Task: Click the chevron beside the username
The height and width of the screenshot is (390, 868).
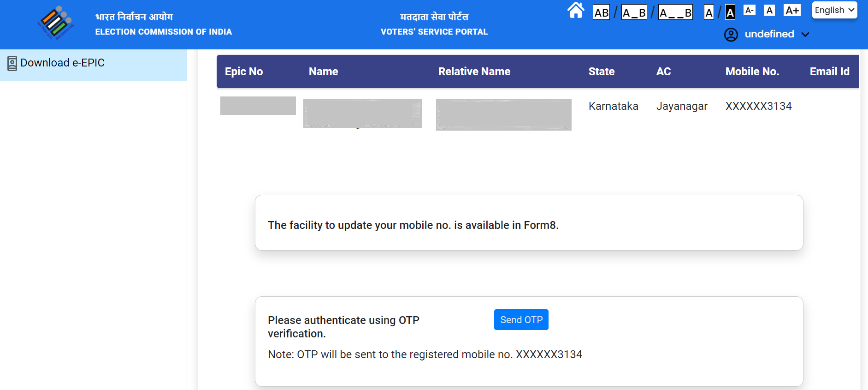Action: point(805,35)
